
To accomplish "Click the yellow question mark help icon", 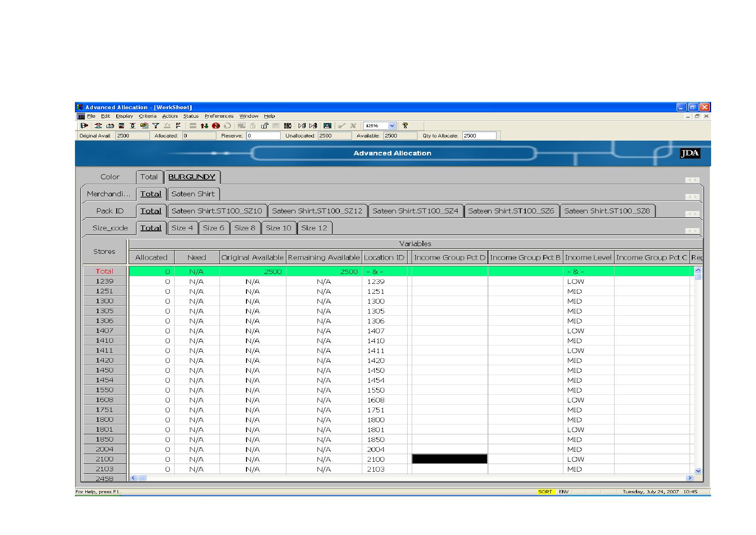I will (x=405, y=126).
